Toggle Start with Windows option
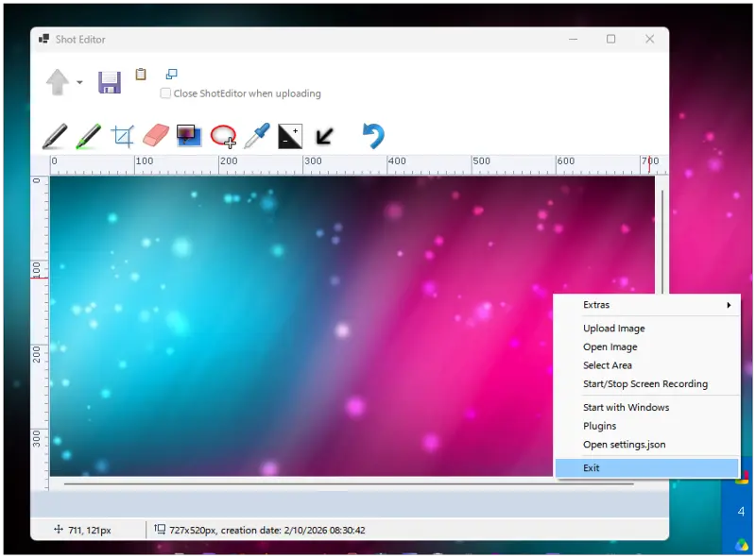The image size is (756, 558). tap(646, 407)
